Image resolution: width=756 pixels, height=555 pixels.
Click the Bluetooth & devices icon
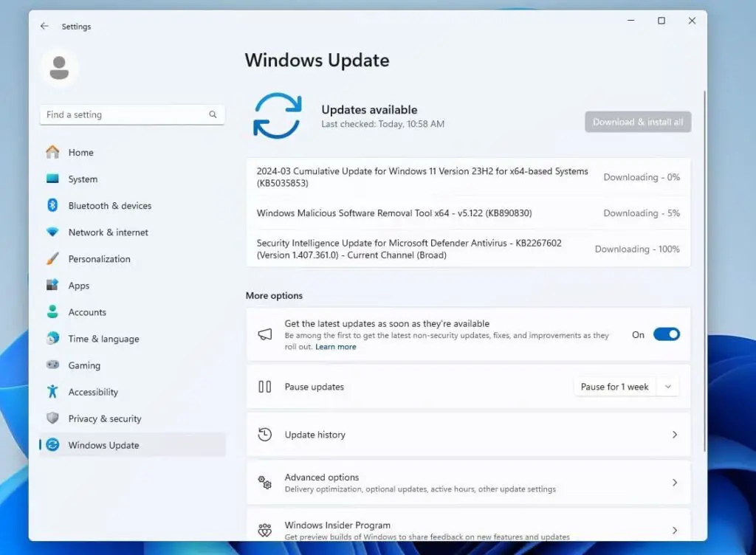[x=52, y=205]
